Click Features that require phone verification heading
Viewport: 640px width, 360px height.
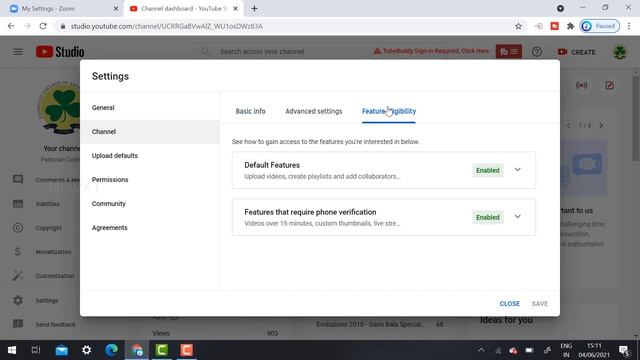click(310, 212)
